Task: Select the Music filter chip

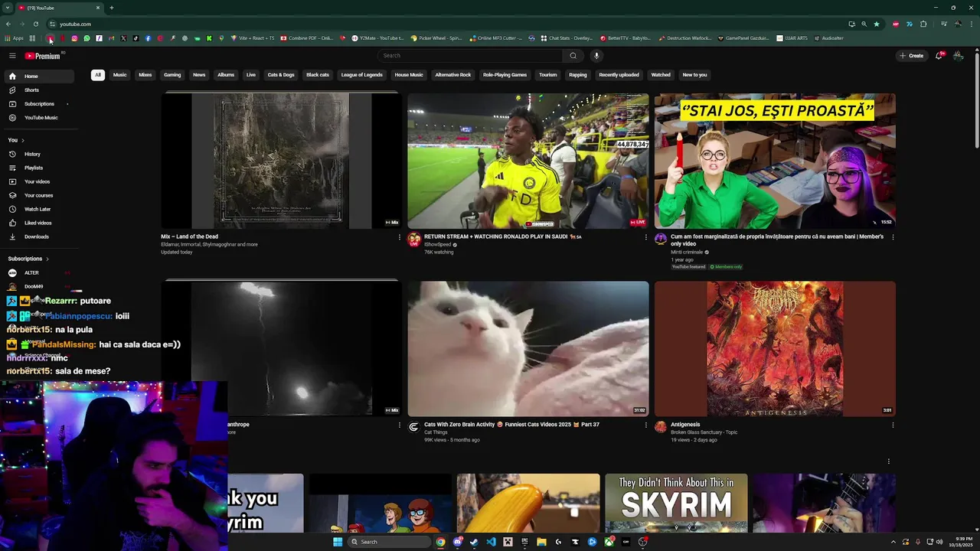Action: [x=119, y=75]
